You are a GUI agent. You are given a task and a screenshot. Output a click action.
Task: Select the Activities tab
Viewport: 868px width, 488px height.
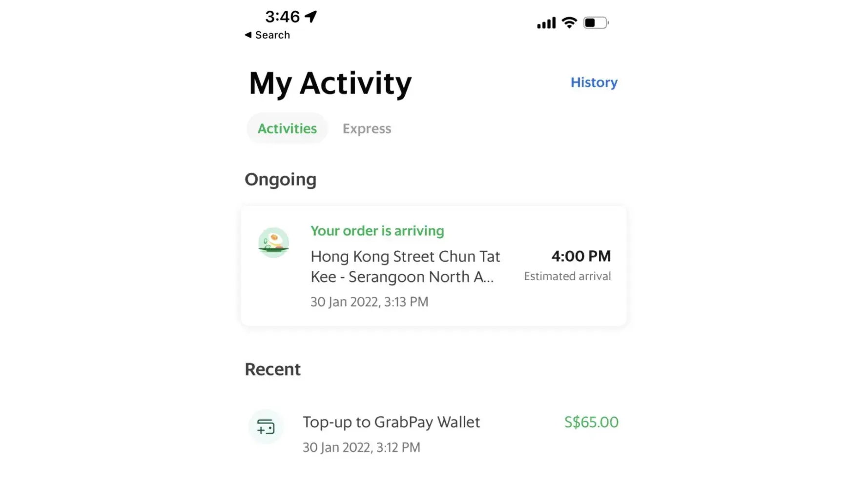coord(287,129)
